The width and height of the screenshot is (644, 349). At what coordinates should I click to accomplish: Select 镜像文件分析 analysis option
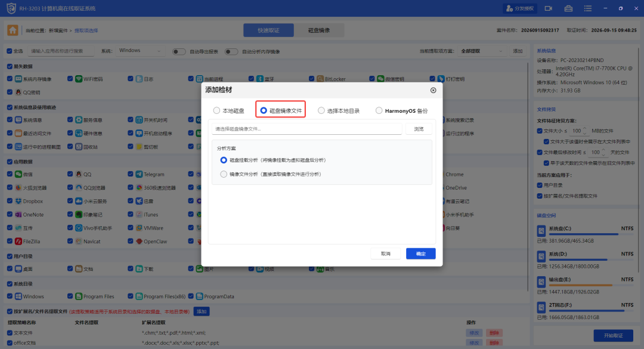224,174
